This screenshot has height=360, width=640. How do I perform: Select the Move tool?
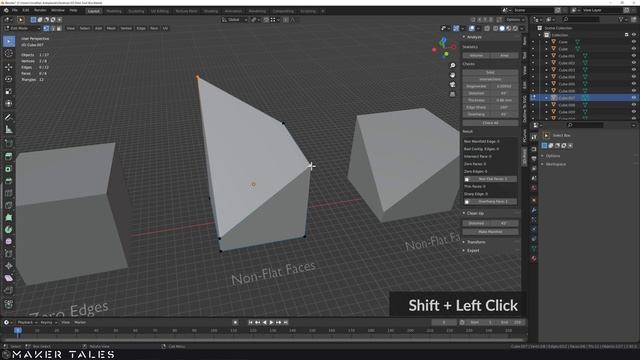point(9,67)
